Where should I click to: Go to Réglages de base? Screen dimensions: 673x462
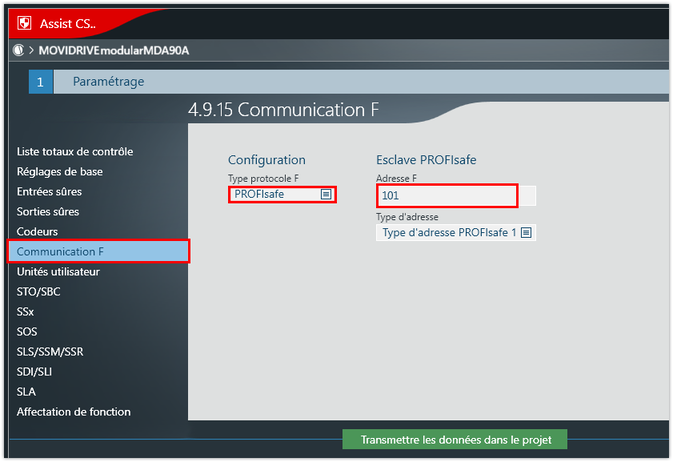(60, 172)
